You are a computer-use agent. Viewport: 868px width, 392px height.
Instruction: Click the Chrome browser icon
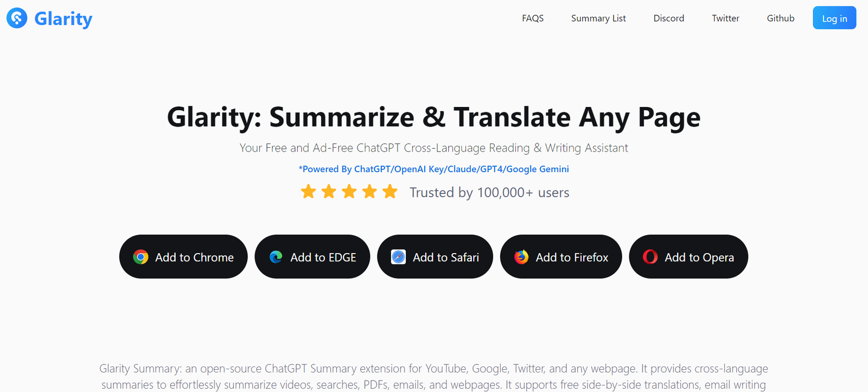[141, 257]
